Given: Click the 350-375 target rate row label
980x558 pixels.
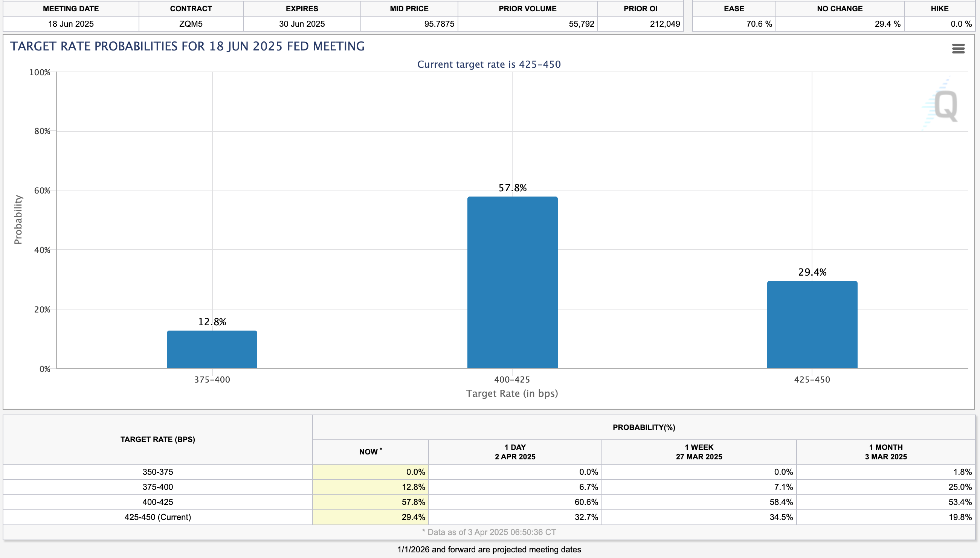Looking at the screenshot, I should pyautogui.click(x=157, y=471).
